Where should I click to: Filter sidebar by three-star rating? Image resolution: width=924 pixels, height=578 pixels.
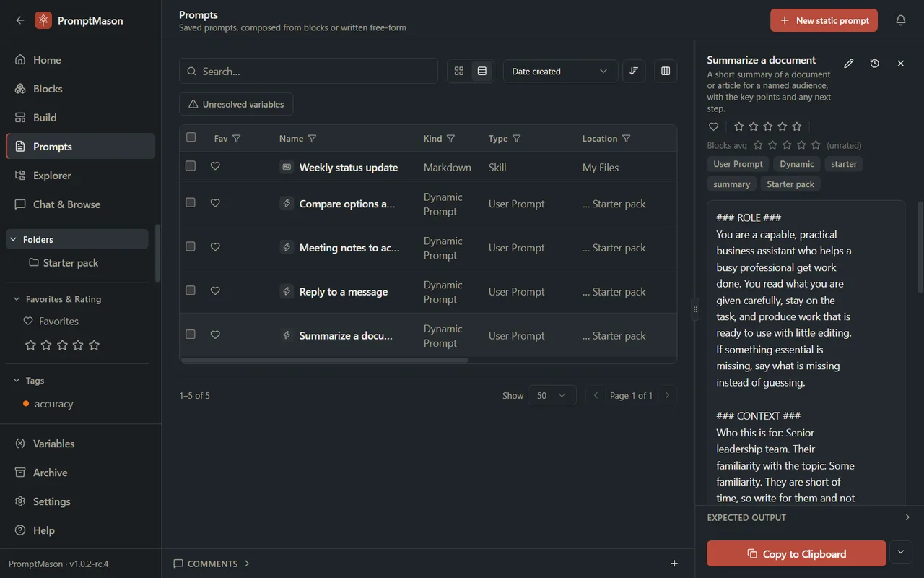click(62, 345)
